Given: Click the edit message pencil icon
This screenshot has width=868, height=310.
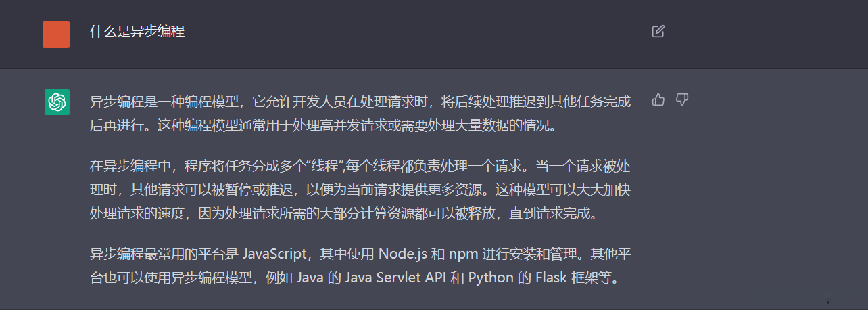Looking at the screenshot, I should [658, 31].
